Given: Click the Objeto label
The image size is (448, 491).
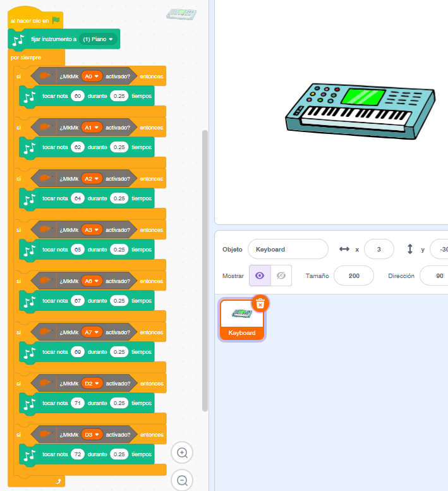Looking at the screenshot, I should (233, 249).
